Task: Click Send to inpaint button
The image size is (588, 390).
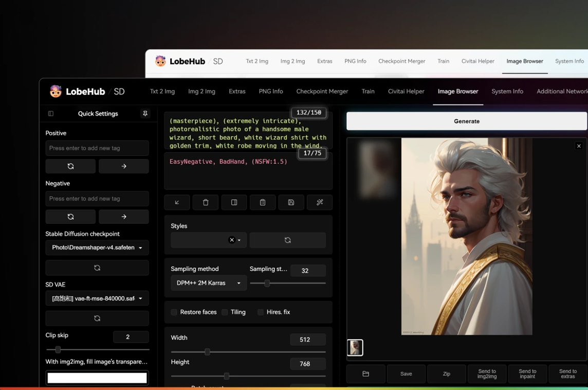Action: tap(528, 374)
